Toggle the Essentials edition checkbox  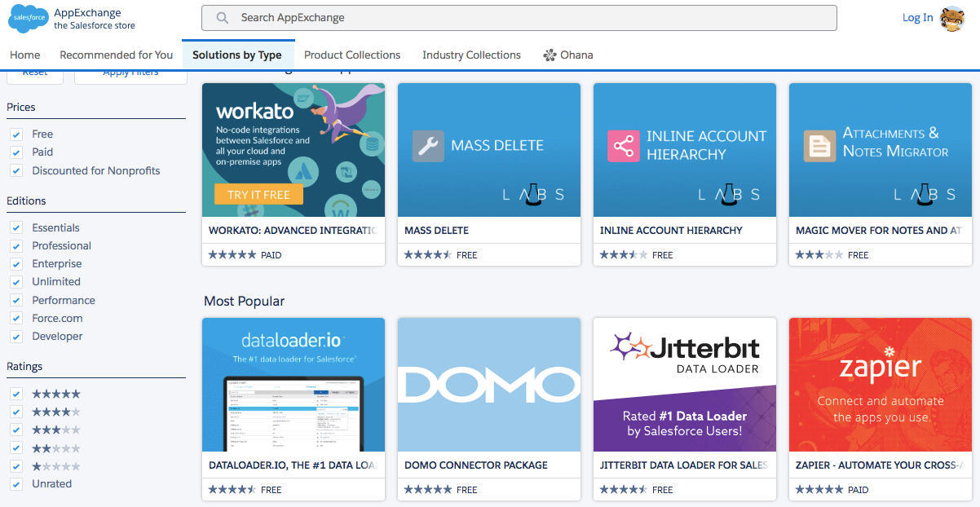(x=15, y=228)
